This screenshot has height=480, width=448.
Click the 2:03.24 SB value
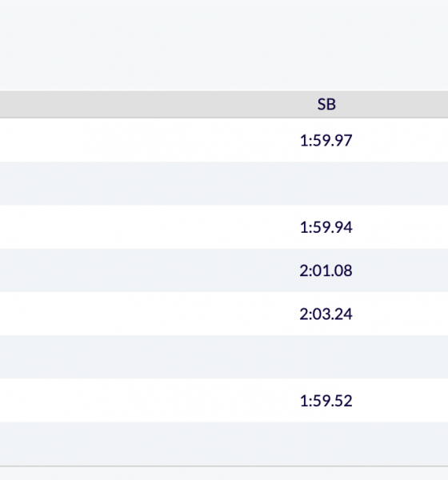tap(326, 314)
